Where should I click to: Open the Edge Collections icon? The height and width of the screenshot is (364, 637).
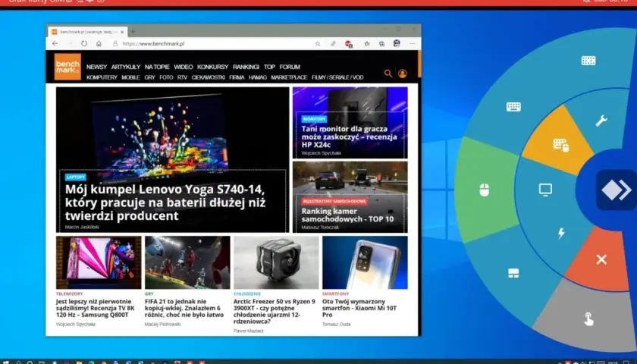tap(382, 43)
